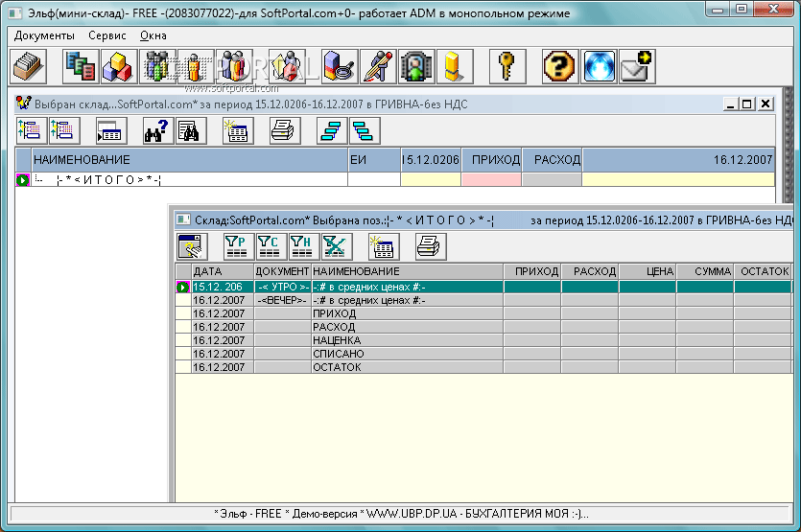The height and width of the screenshot is (532, 801).
Task: Maximize the Выбран склад warehouse sub-window
Action: click(747, 104)
